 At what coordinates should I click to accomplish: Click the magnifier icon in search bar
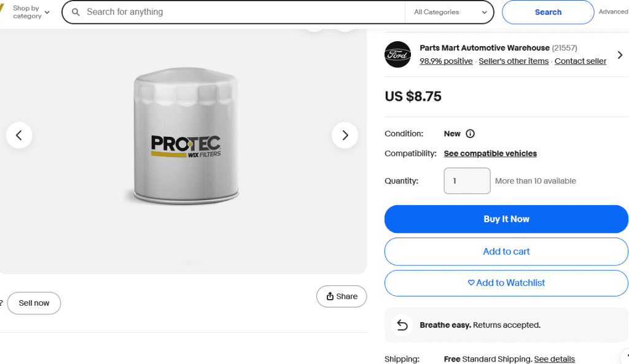click(x=76, y=12)
